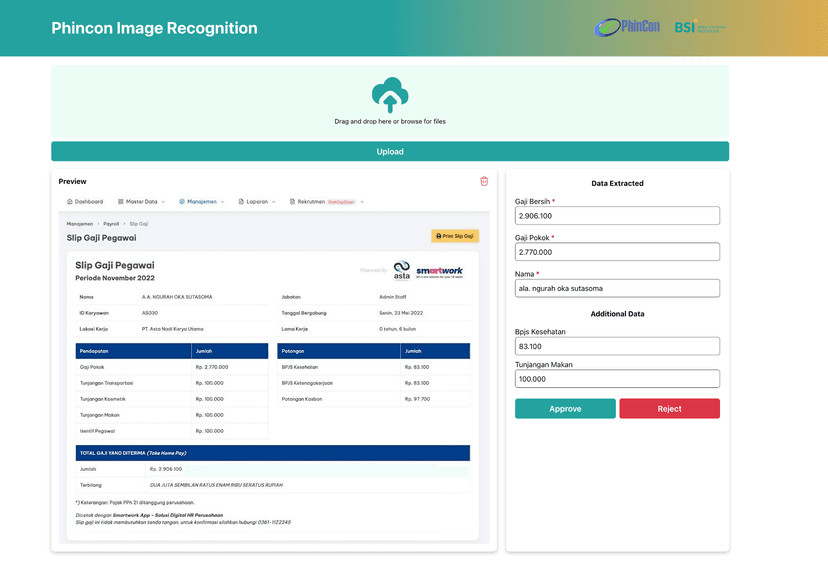Edit the Gaji Bersih input field
This screenshot has width=828, height=565.
[x=617, y=216]
